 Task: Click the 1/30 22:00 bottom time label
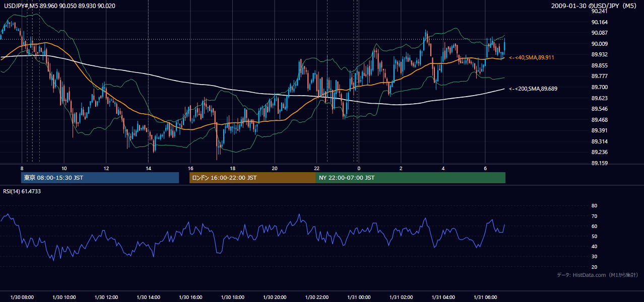(x=316, y=297)
